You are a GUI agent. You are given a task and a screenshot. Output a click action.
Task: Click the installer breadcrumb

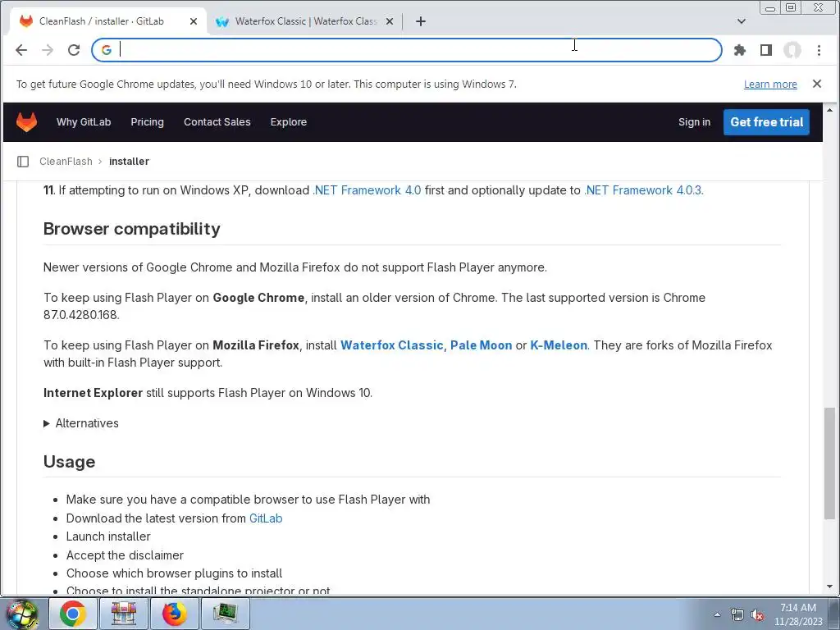pyautogui.click(x=129, y=162)
